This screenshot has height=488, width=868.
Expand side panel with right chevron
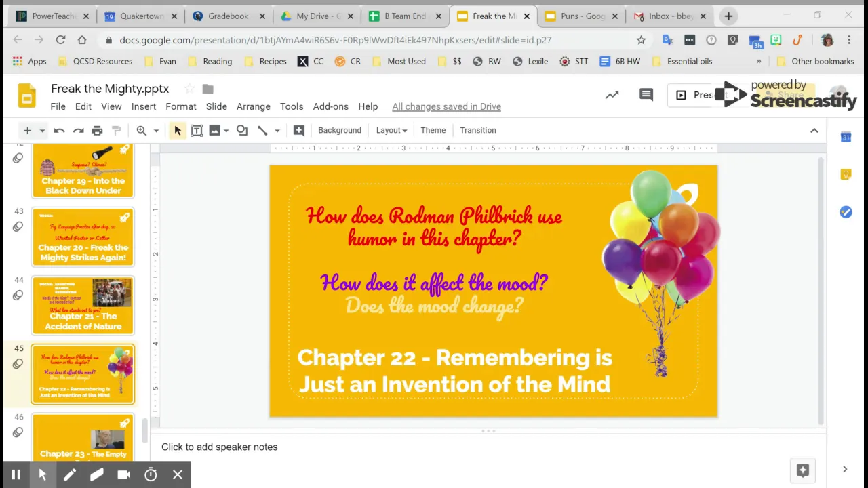point(845,470)
